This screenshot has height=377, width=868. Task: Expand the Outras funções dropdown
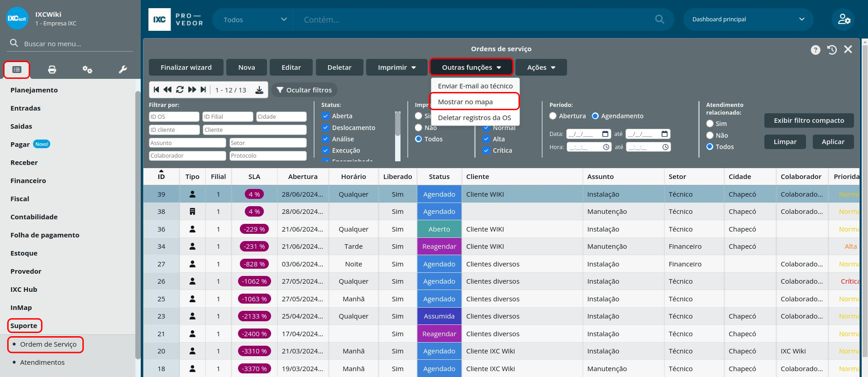pyautogui.click(x=471, y=68)
